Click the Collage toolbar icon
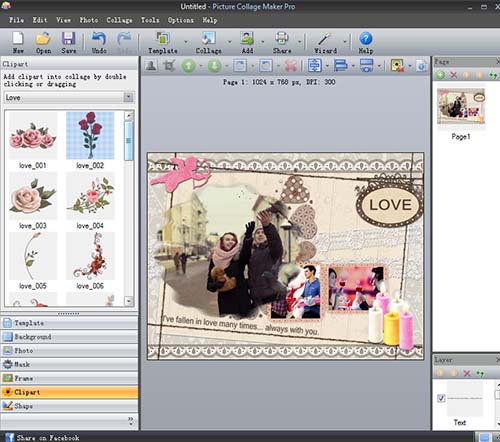Screen dimensions: 500x442 coord(208,38)
